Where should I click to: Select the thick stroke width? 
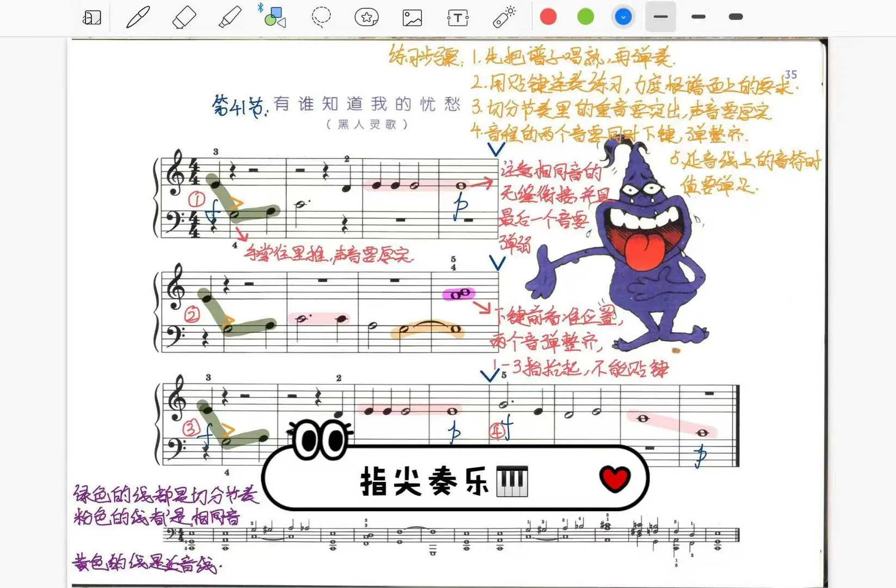[735, 17]
